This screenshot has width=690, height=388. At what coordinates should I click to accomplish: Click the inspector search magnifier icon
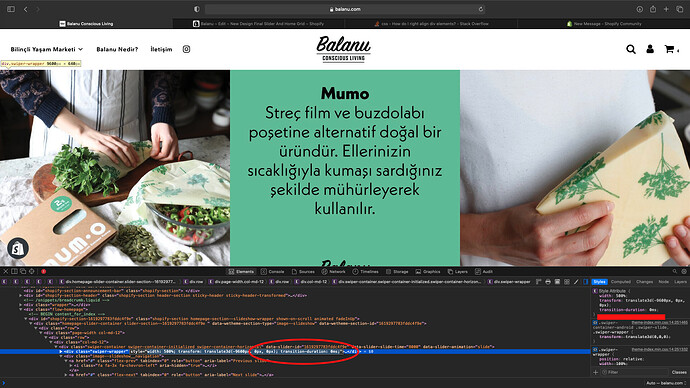pyautogui.click(x=675, y=271)
